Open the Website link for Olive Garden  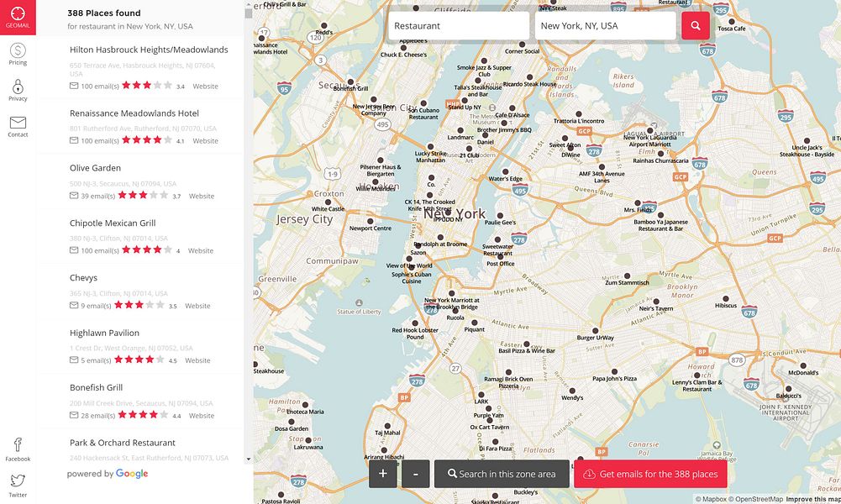pyautogui.click(x=201, y=195)
